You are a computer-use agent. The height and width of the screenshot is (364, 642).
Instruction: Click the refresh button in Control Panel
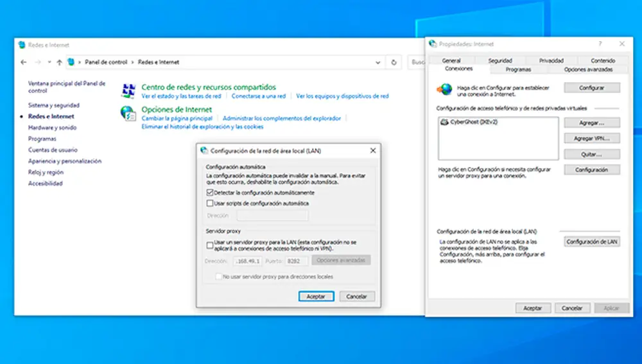point(394,62)
